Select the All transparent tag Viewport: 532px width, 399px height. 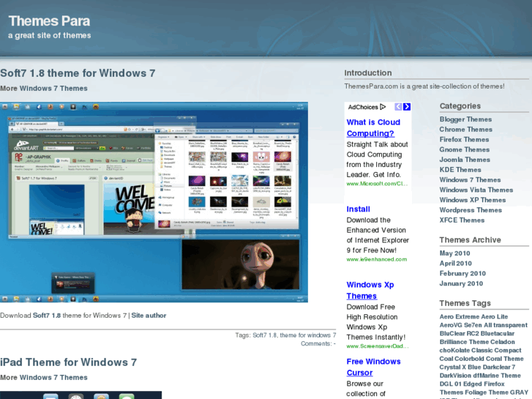(x=506, y=325)
